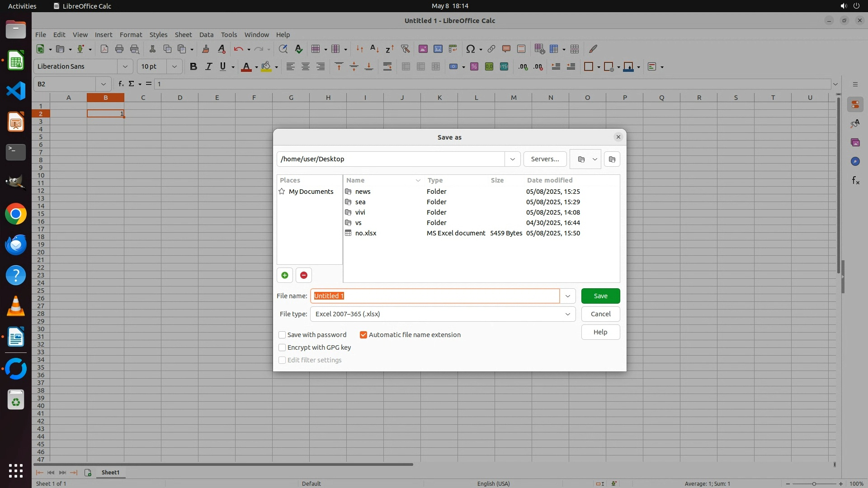Click the create new folder icon
The image size is (868, 488).
612,159
